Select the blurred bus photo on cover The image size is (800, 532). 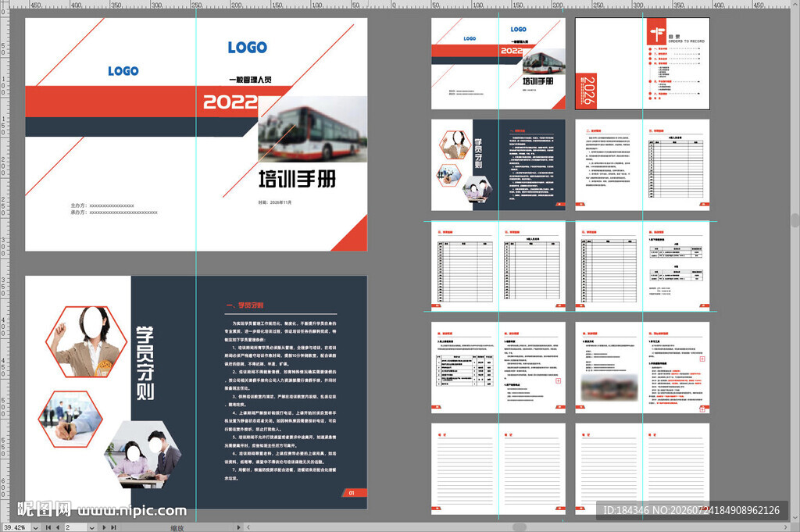(x=312, y=130)
